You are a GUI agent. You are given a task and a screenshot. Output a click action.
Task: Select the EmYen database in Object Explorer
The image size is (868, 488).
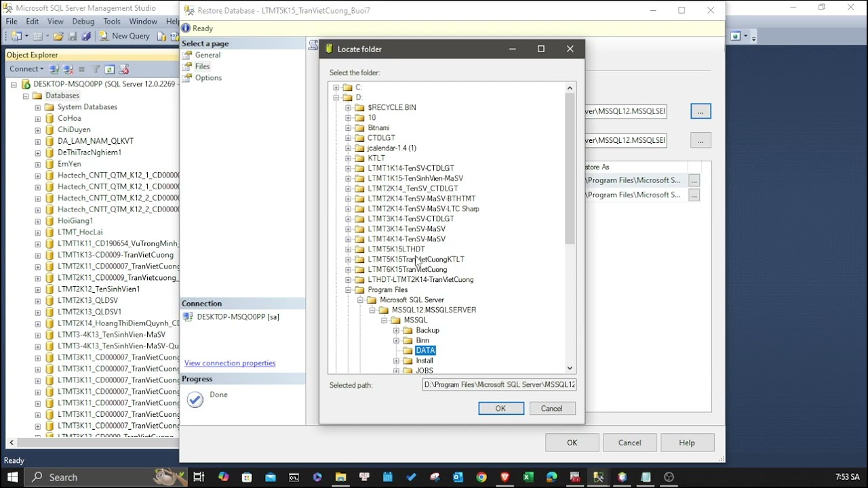[69, 164]
